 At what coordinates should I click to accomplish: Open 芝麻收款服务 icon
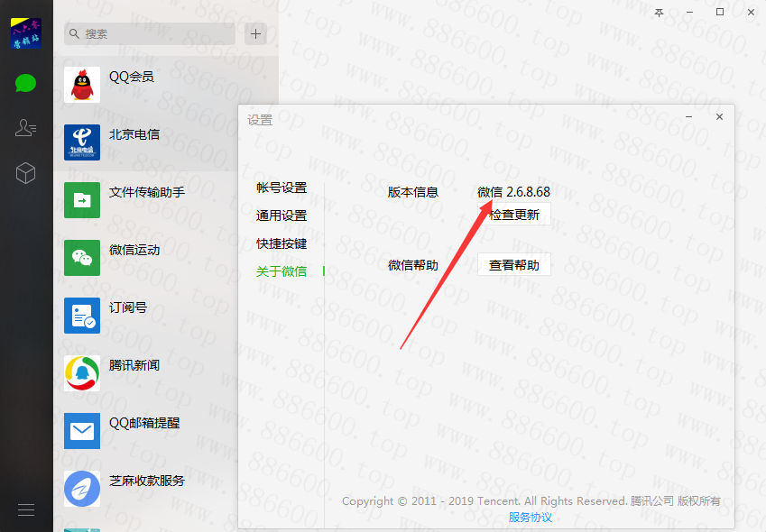point(82,489)
